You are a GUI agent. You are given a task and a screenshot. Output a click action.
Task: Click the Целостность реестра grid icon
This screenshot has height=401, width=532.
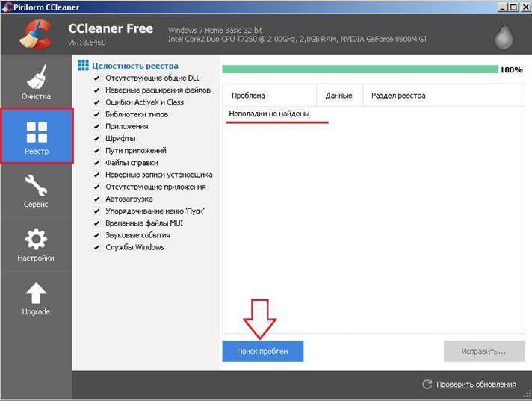pyautogui.click(x=83, y=65)
